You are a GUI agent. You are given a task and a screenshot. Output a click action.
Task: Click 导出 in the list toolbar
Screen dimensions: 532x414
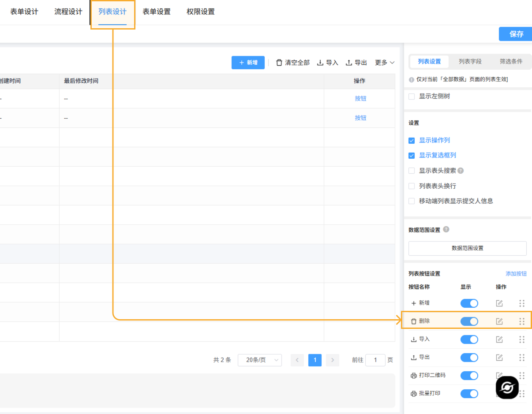tap(356, 63)
